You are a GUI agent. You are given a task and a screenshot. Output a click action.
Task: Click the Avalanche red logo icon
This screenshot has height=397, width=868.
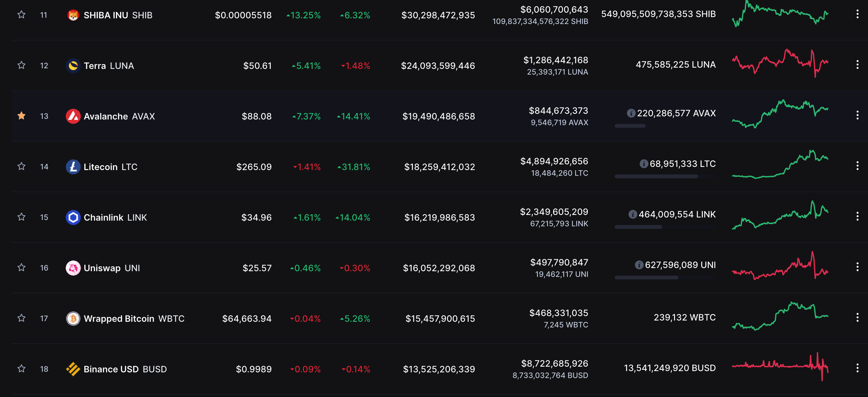tap(73, 116)
